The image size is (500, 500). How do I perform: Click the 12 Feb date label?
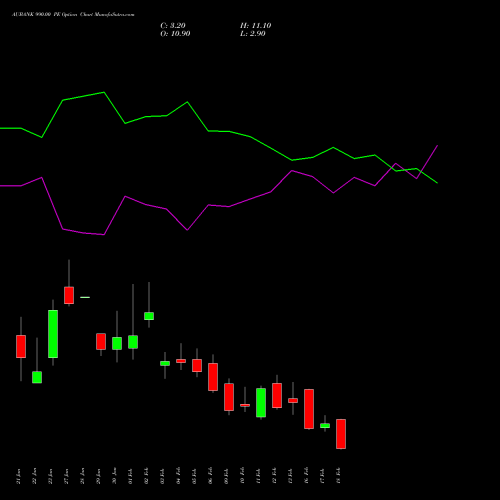tap(275, 476)
